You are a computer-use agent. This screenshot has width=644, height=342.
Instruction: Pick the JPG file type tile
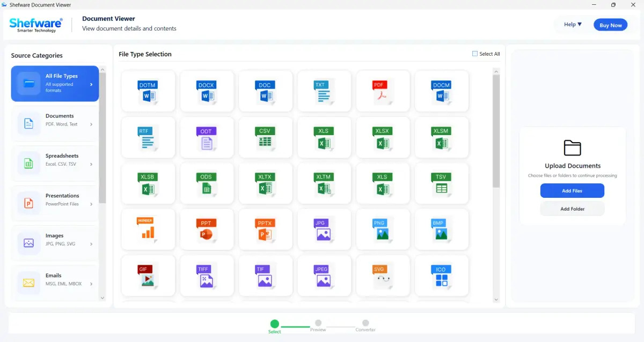coord(324,229)
